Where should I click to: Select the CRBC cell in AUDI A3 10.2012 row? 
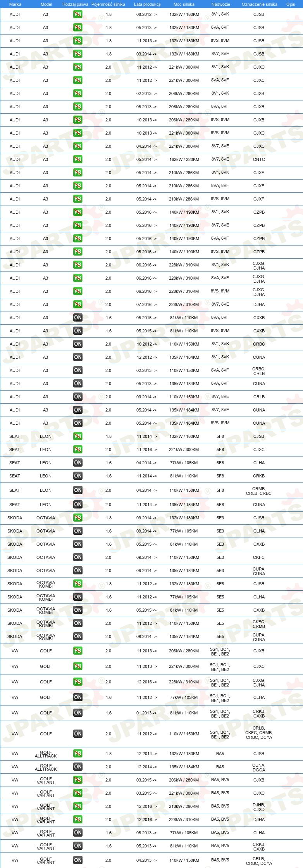(x=259, y=344)
